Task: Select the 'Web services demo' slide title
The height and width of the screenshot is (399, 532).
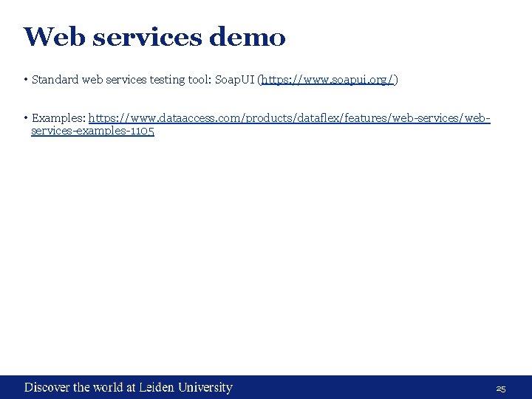Action: tap(154, 37)
